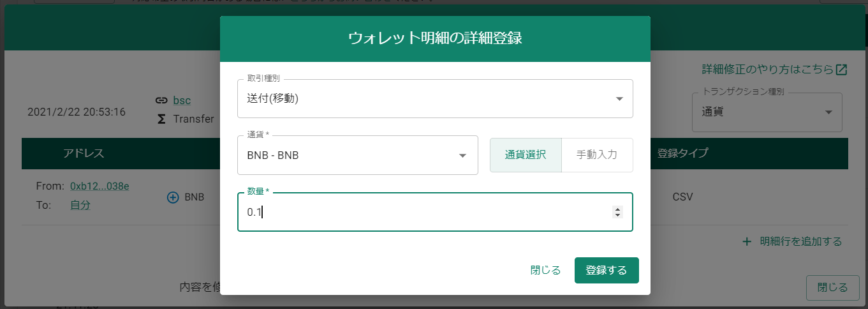Click the dialog title ウォレット明細の詳細登録
This screenshot has width=868, height=309.
(x=435, y=38)
